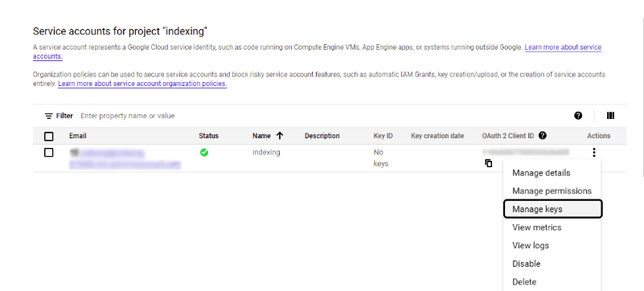This screenshot has height=291, width=644.
Task: Tick the checkbox for the indexing service account
Action: point(48,153)
